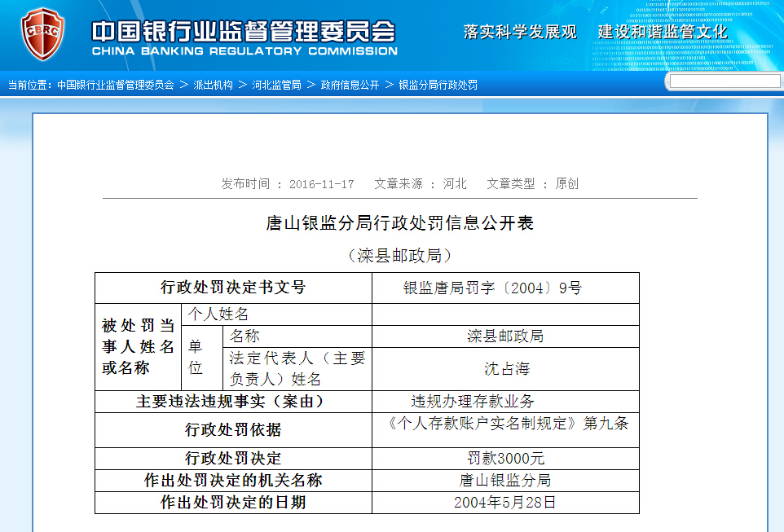Select the 罚款3000元 cell
The image size is (784, 532).
point(505,459)
